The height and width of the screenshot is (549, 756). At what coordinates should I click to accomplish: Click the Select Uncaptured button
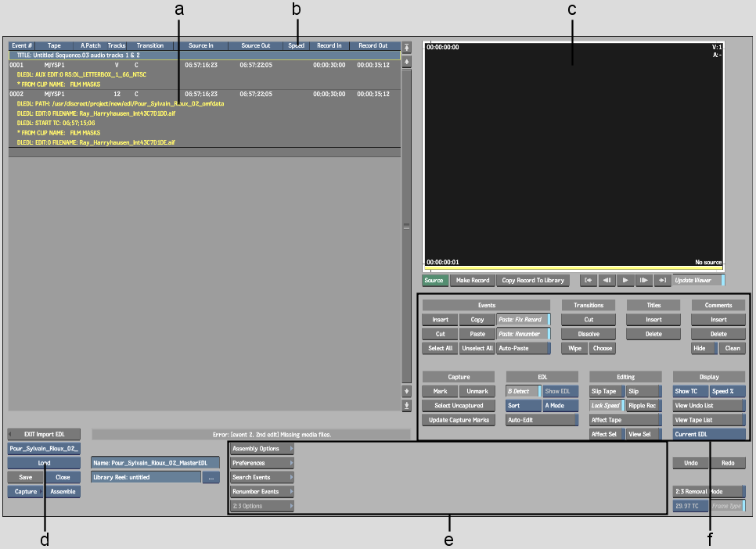pyautogui.click(x=459, y=406)
